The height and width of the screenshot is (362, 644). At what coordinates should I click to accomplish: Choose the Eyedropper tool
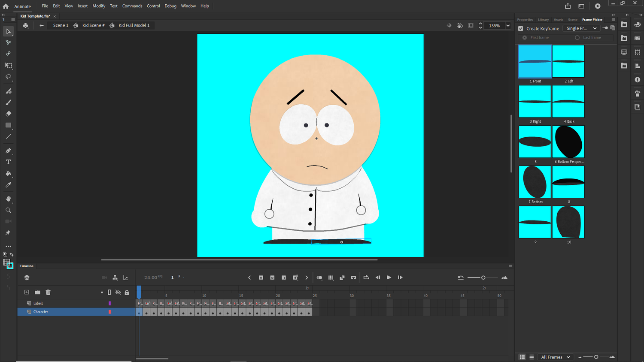8,185
